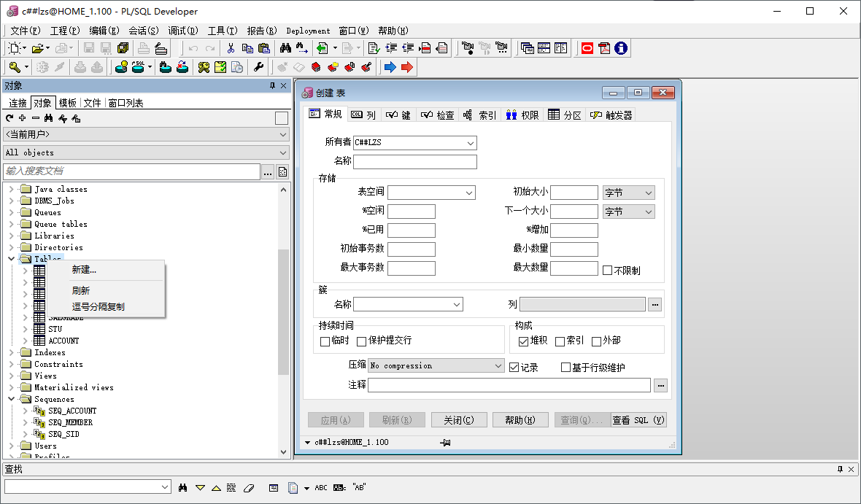
Task: Click the pin icon in the dialog status bar
Action: tap(445, 443)
